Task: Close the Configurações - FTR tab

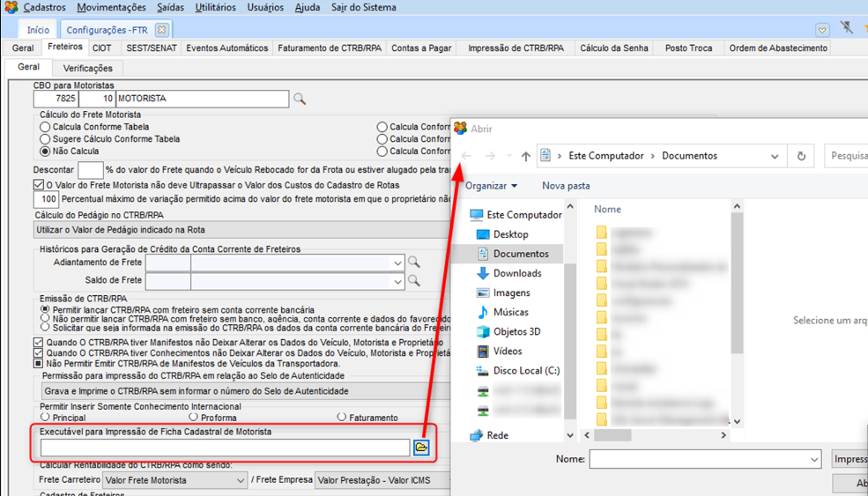Action: coord(161,29)
